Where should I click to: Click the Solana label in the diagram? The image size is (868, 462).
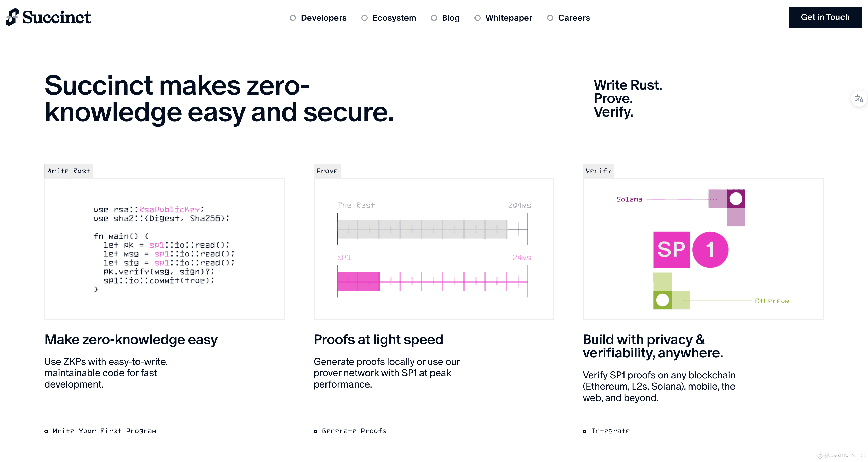[x=629, y=199]
